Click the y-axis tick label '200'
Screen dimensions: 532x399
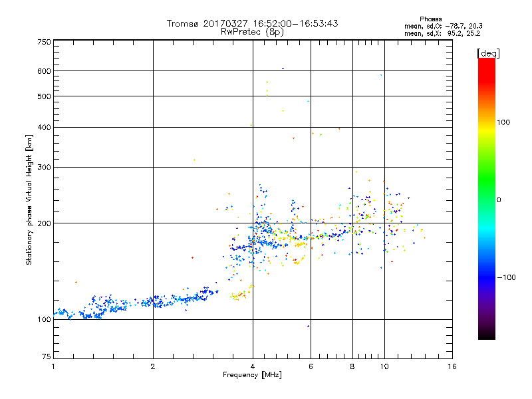pos(45,223)
